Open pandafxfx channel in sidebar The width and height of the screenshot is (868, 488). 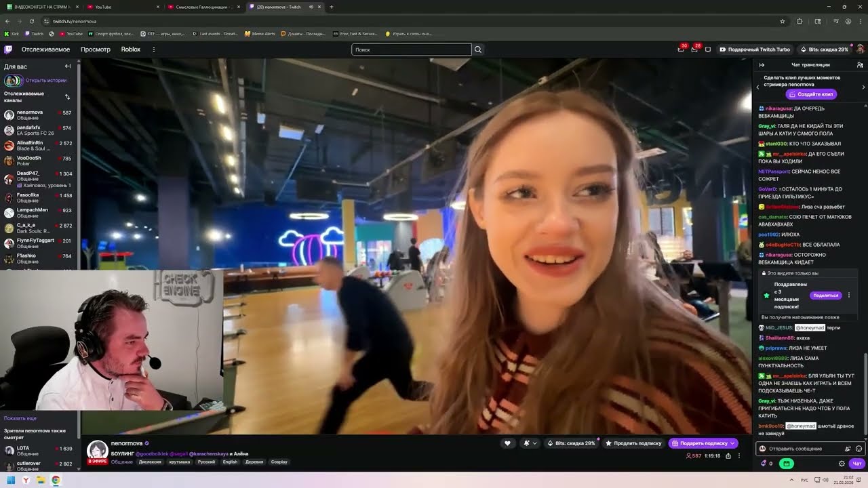pos(39,130)
